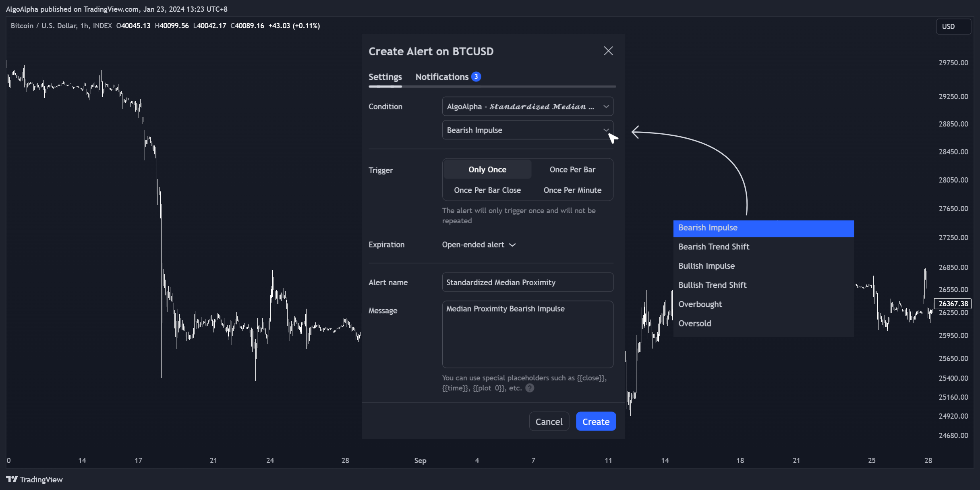Choose Bullish Impulse from the list

[763, 266]
